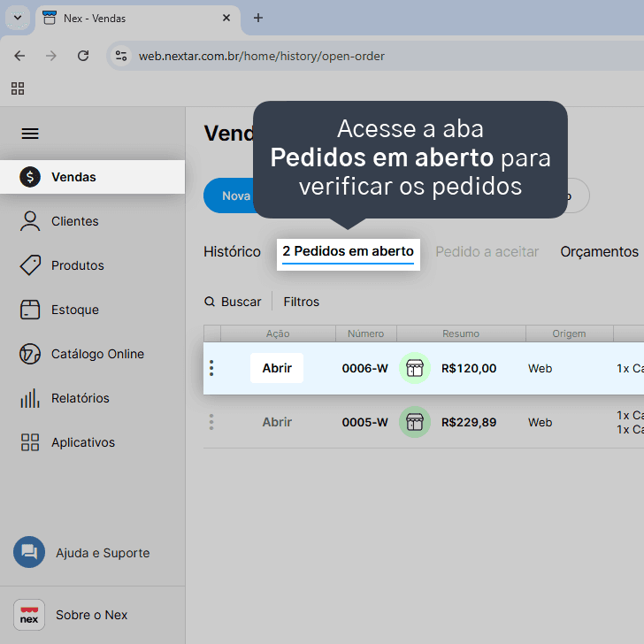The height and width of the screenshot is (644, 644).
Task: Close the Nex - Vendas tab
Action: 226,18
